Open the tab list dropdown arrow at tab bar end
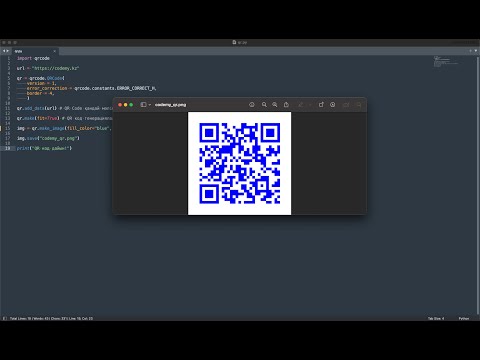 [476, 51]
